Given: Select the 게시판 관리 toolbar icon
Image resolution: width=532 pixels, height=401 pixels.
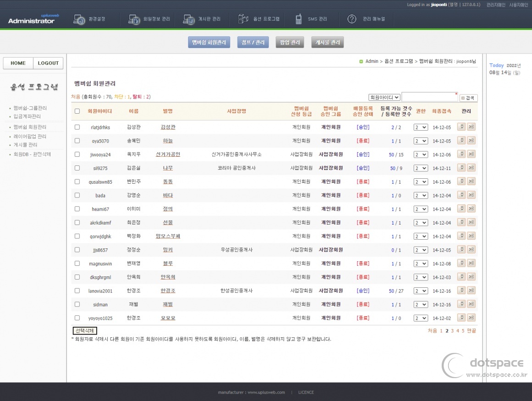Looking at the screenshot, I should [188, 19].
